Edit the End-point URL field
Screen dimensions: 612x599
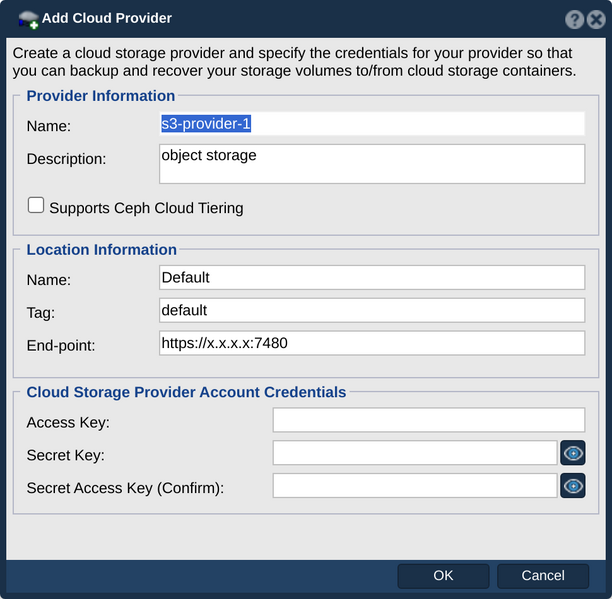click(372, 343)
